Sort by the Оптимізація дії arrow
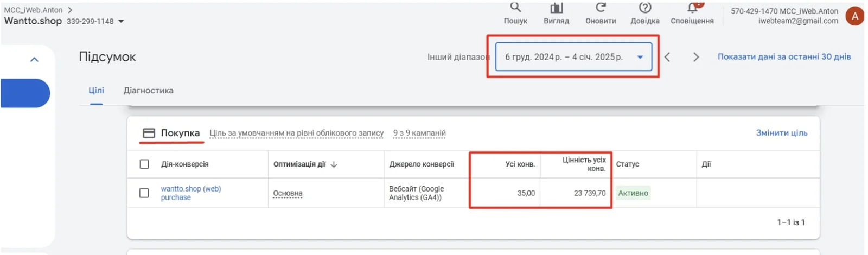The height and width of the screenshot is (255, 868). tap(334, 164)
